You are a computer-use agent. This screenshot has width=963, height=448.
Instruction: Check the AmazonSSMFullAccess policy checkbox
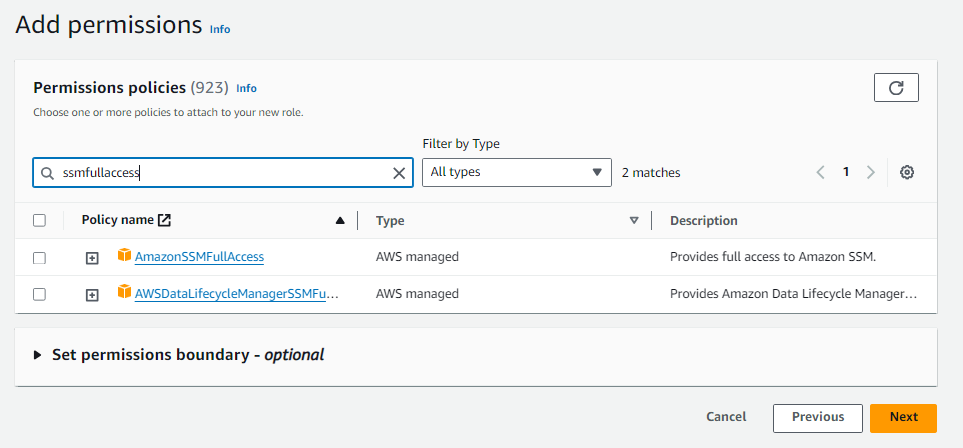(x=39, y=258)
